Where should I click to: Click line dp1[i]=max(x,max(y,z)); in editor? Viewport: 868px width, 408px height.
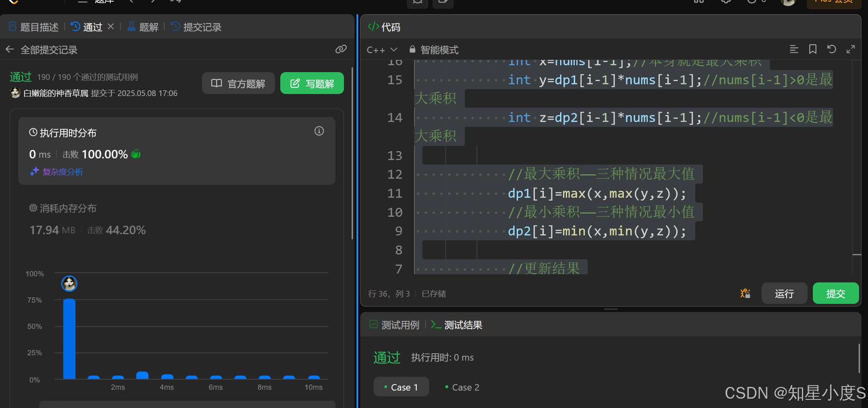point(597,194)
